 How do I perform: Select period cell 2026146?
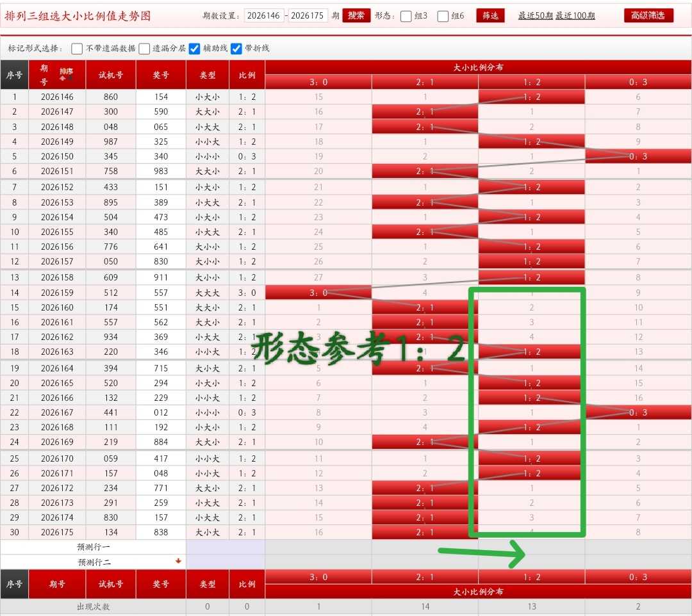coord(57,97)
